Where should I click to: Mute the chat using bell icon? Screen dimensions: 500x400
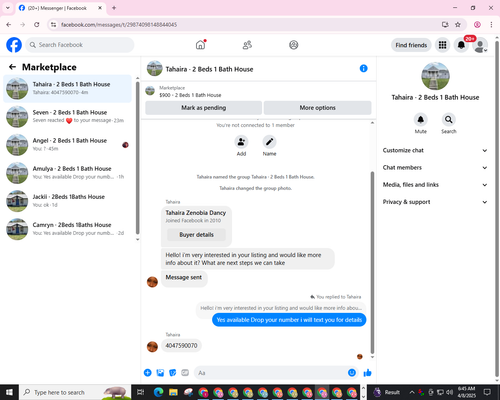(421, 119)
